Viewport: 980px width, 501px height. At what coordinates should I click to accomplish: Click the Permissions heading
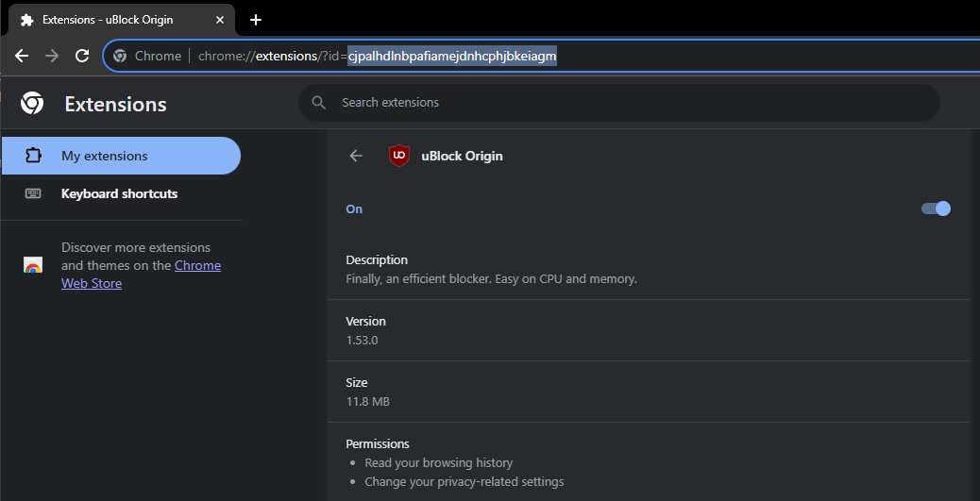(x=378, y=443)
